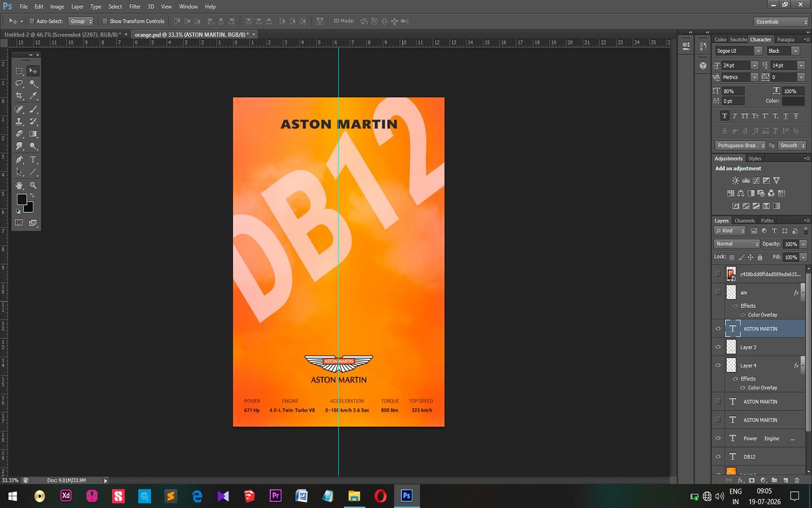Viewport: 812px width, 508px height.
Task: Click the c438bdd0ffdad509ede615 layer thumbnail
Action: tap(731, 274)
